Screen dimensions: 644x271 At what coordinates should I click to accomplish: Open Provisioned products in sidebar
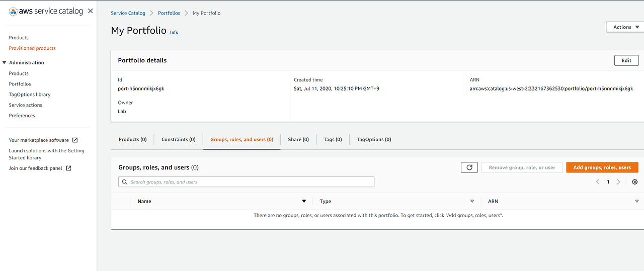(32, 48)
